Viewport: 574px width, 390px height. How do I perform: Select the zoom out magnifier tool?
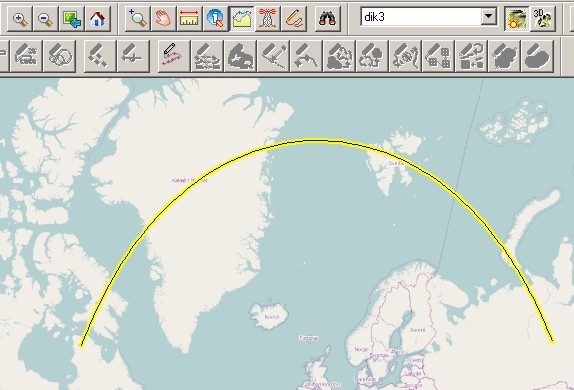coord(45,18)
